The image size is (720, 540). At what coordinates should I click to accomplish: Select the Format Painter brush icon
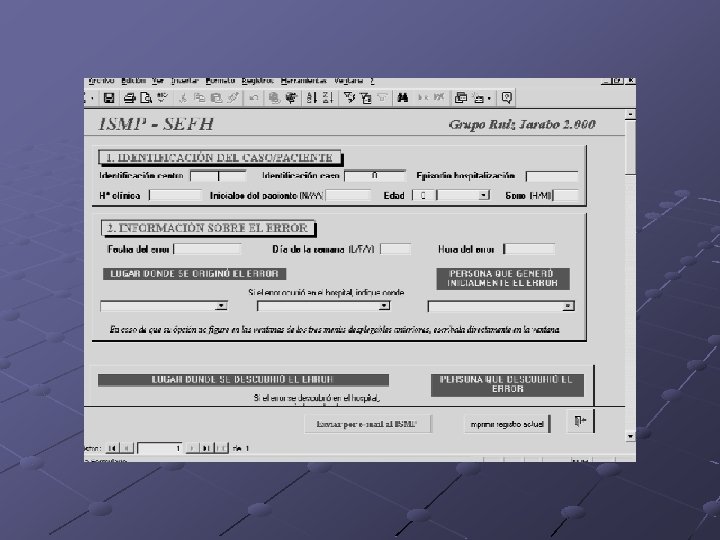[233, 98]
